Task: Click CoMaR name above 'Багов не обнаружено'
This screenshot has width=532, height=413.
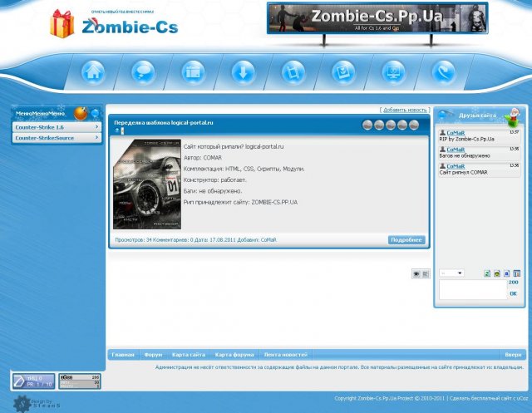Action: [456, 150]
